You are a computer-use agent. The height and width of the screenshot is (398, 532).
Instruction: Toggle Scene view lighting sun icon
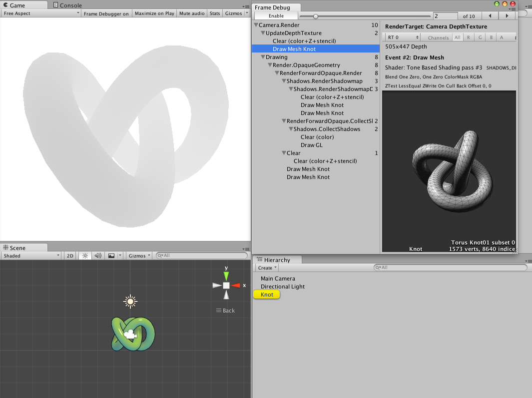[x=84, y=255]
